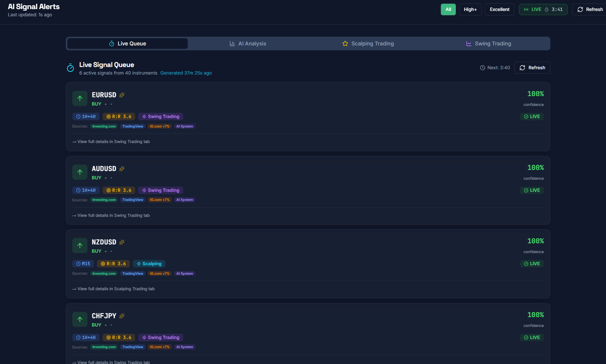Click the AUDUSD TradingView source tag

(x=133, y=200)
